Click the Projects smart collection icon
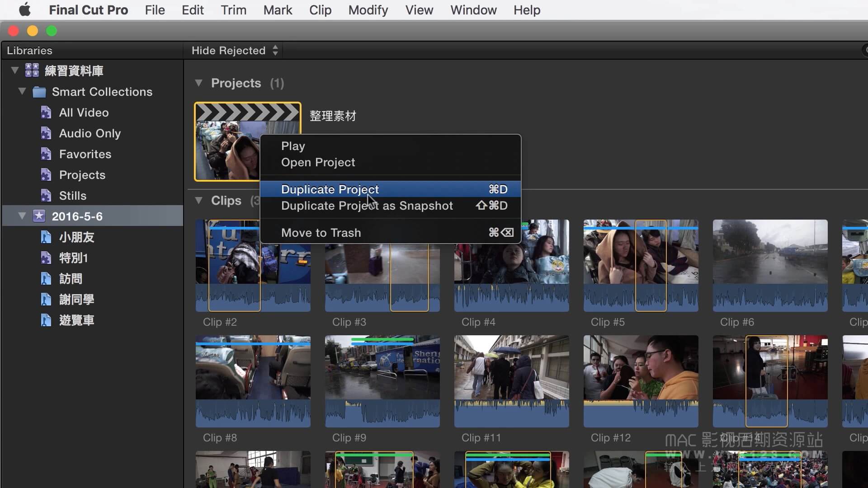 click(46, 175)
